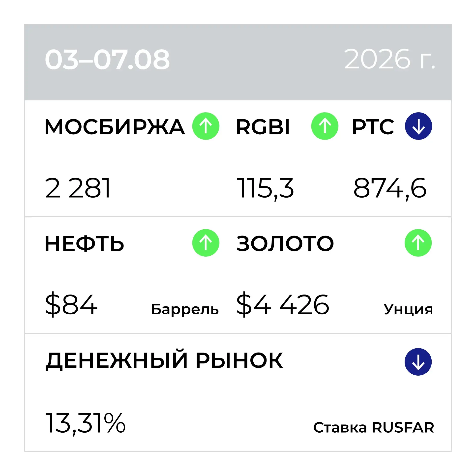Open the НЕФТЬ commodity heading
476x476 pixels.
pos(84,244)
